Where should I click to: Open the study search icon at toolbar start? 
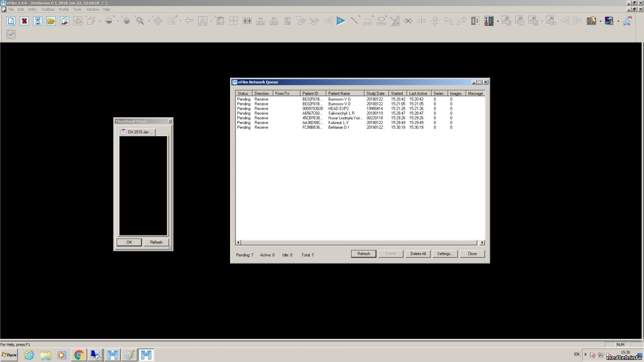click(x=11, y=21)
